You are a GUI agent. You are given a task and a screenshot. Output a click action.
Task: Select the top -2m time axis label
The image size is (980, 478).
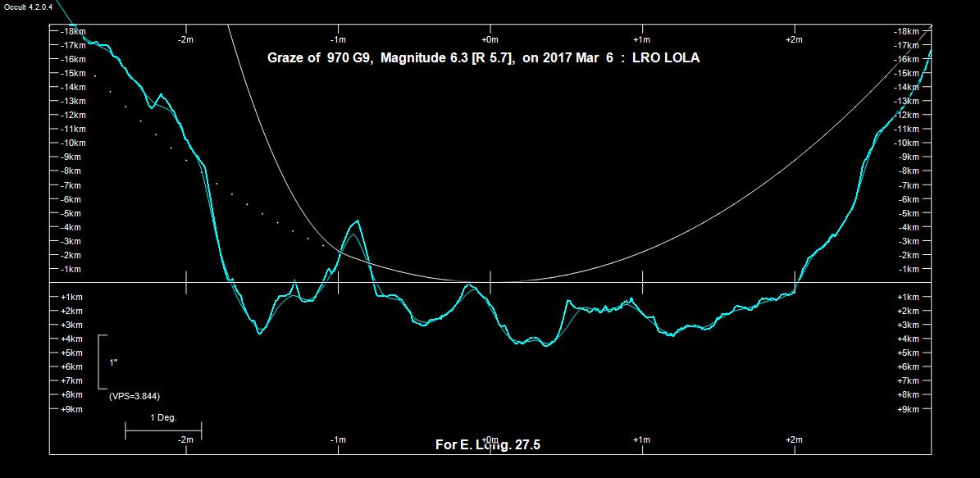(185, 39)
